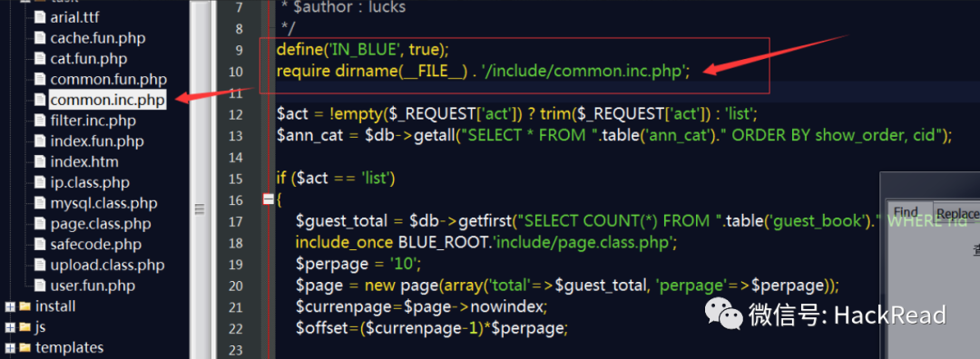The height and width of the screenshot is (359, 980).
Task: Switch to the Find tab
Action: (x=905, y=211)
